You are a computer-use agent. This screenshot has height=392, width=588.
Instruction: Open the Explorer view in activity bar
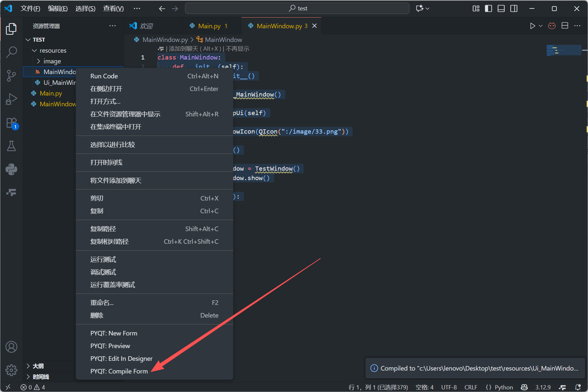(x=11, y=29)
